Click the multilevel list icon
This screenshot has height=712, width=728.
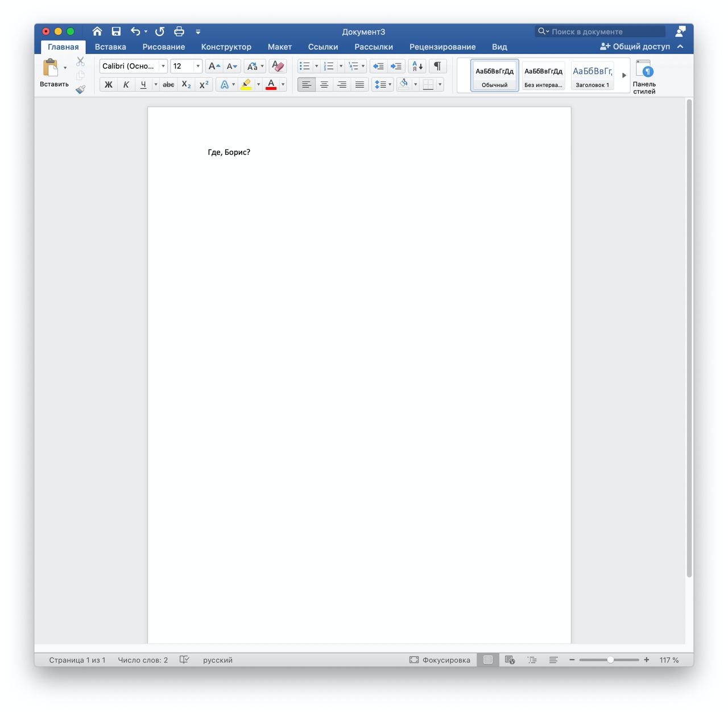[x=353, y=66]
